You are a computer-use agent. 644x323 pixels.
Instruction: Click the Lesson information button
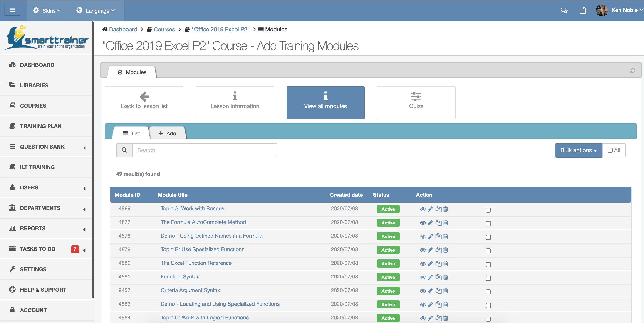pyautogui.click(x=235, y=102)
